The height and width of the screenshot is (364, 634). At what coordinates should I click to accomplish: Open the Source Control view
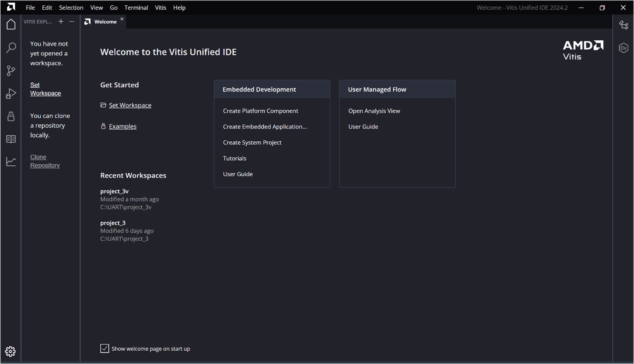coord(11,70)
